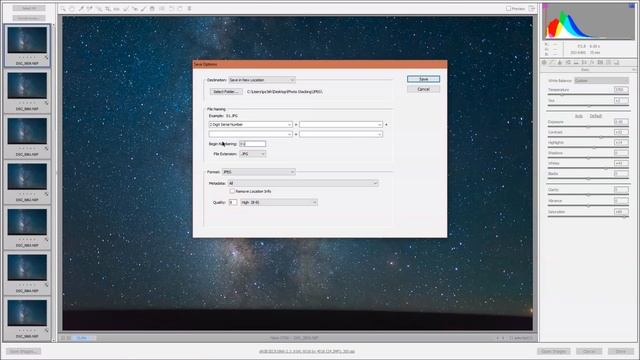Toggle the Preview checkbox
This screenshot has height=360, width=640.
tap(509, 8)
